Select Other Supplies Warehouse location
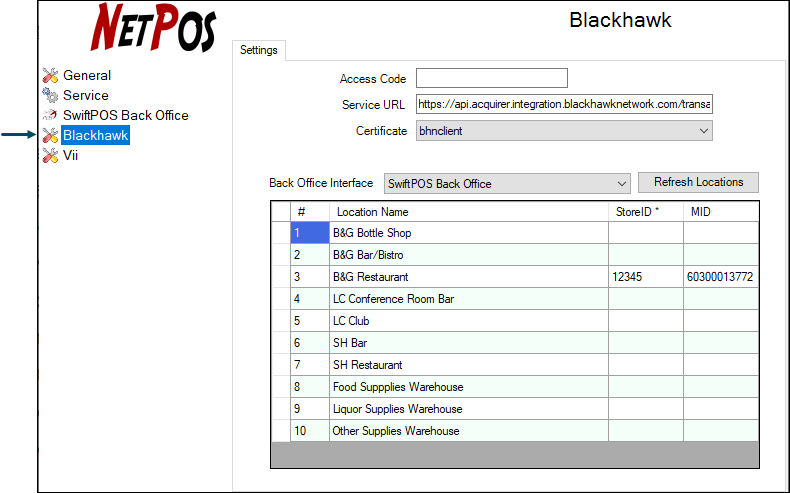This screenshot has width=790, height=493. tap(469, 431)
